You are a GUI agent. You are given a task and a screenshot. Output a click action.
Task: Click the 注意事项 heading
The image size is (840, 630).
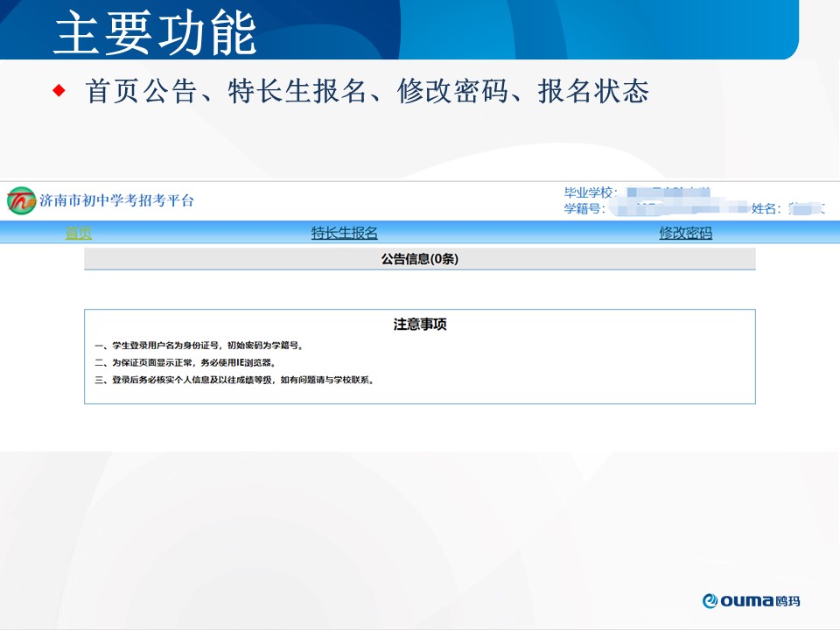pos(420,325)
